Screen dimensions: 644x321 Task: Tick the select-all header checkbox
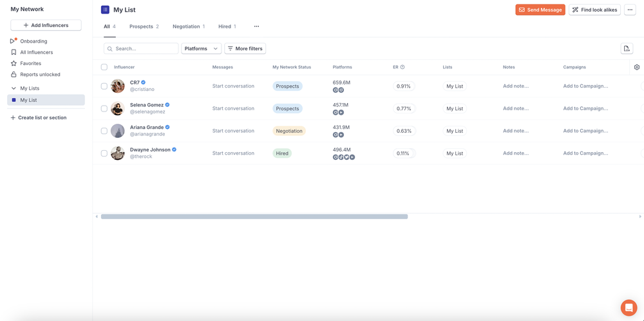click(x=104, y=67)
